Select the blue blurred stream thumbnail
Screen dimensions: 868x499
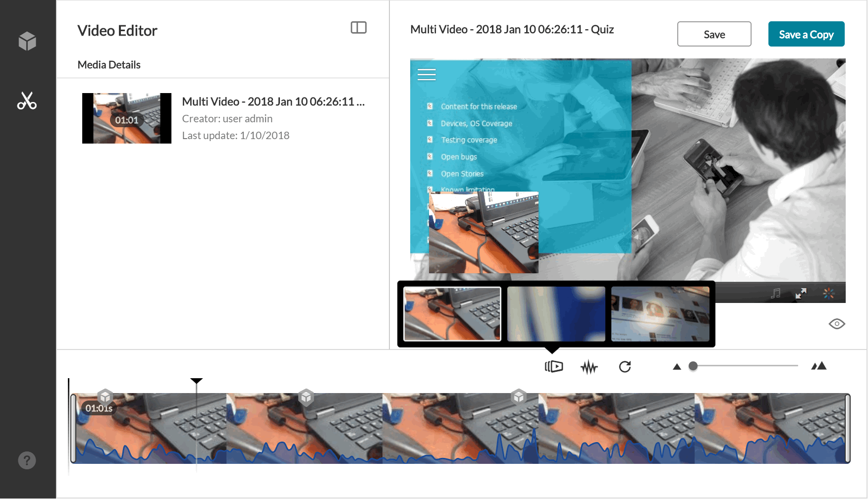click(x=556, y=314)
